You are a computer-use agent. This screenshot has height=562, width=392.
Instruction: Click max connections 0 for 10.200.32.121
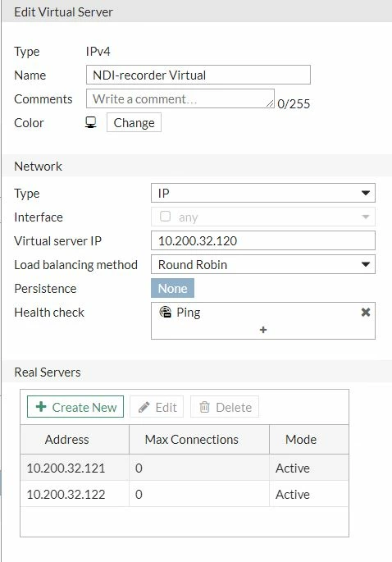pyautogui.click(x=139, y=468)
